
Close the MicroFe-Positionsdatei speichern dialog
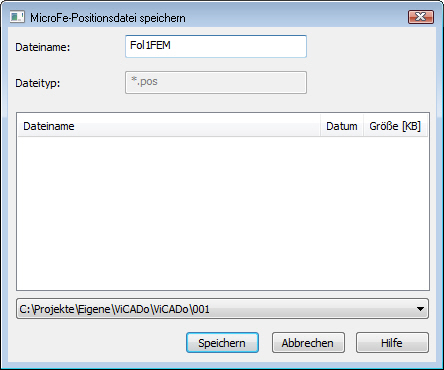pos(421,17)
